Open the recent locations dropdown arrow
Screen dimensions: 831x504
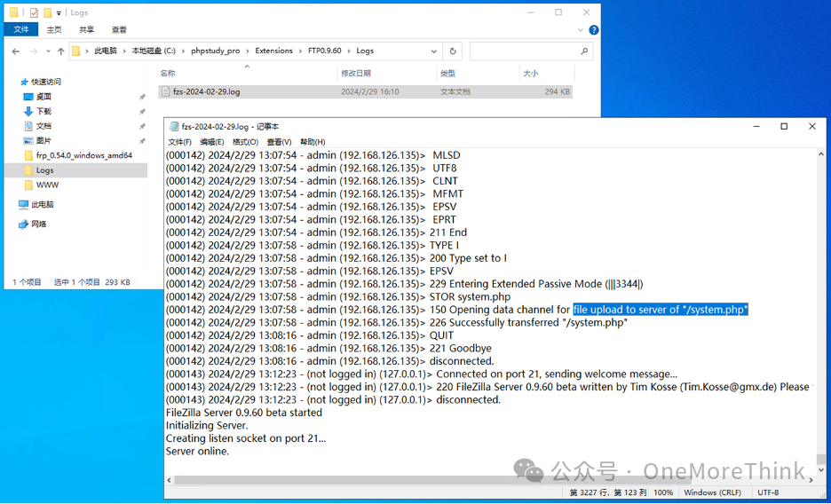pyautogui.click(x=48, y=51)
